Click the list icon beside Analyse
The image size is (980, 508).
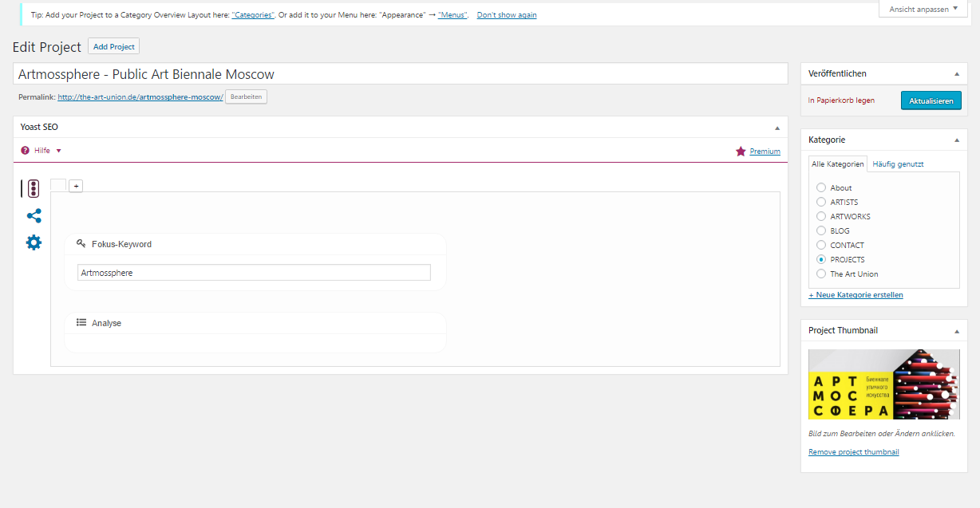[x=81, y=323]
